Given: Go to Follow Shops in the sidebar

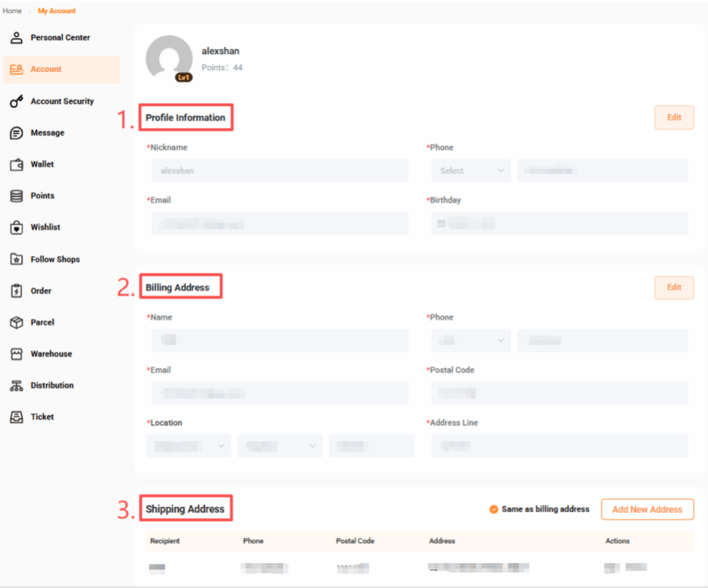Looking at the screenshot, I should [55, 259].
